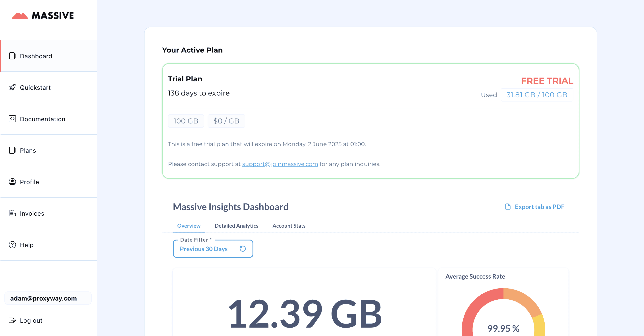Viewport: 644px width, 336px height.
Task: Switch to the Detailed Analytics tab
Action: click(x=236, y=226)
